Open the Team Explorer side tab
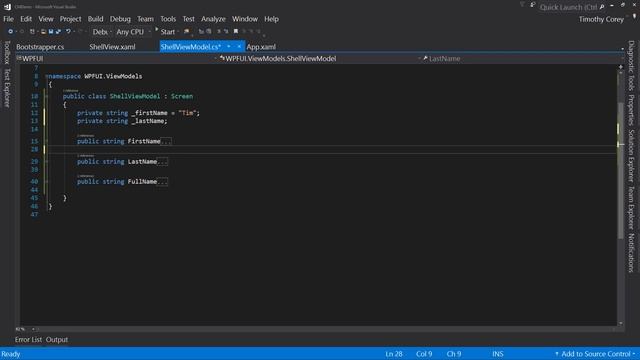Viewport: 640px width, 360px height. [631, 207]
